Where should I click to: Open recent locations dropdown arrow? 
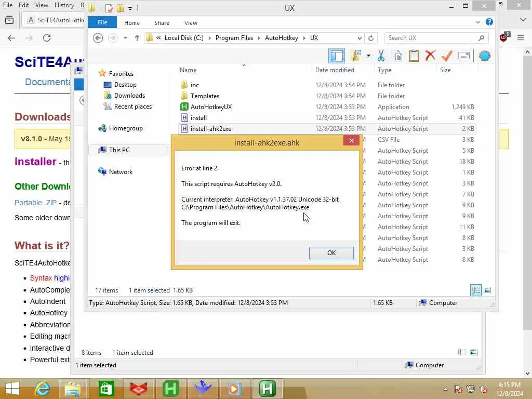pyautogui.click(x=125, y=38)
